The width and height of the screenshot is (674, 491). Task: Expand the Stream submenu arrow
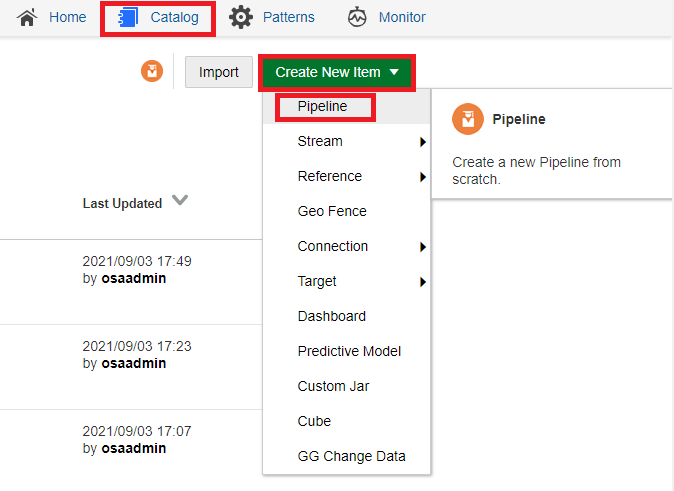click(x=423, y=142)
